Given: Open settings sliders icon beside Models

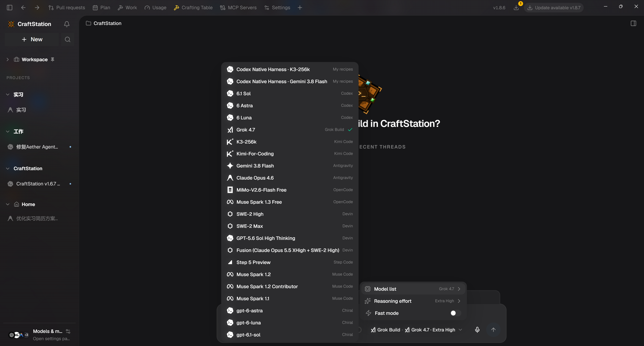Looking at the screenshot, I should [68, 331].
